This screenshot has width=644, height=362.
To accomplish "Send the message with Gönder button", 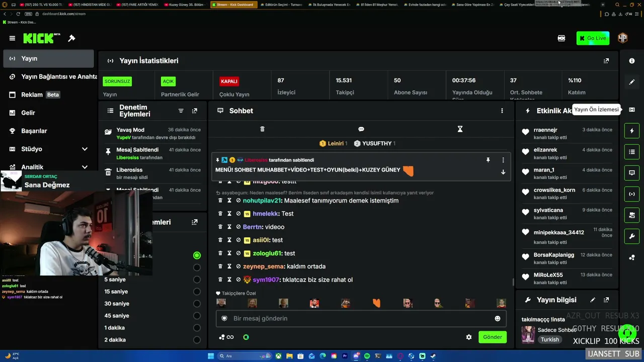I will (493, 337).
